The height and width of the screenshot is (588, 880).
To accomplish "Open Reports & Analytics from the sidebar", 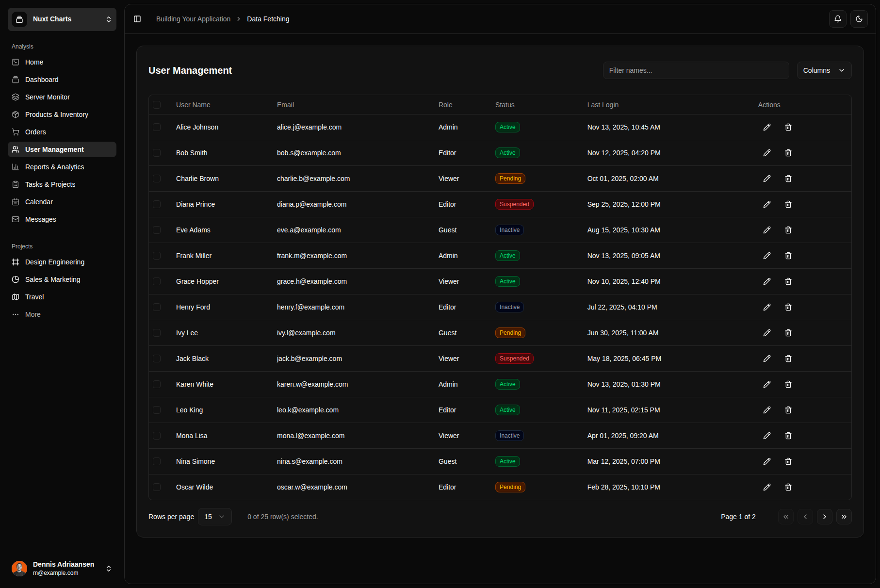I will point(54,167).
